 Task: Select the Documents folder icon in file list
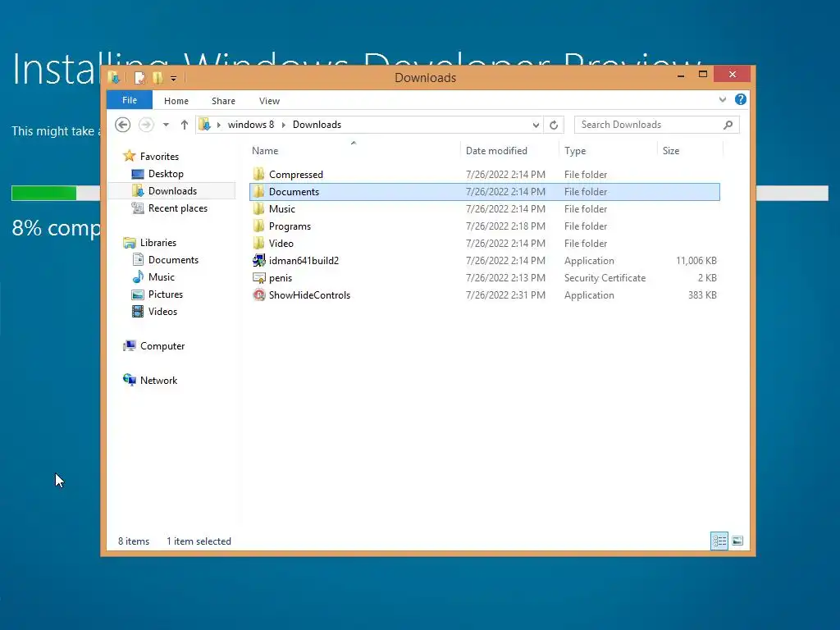tap(258, 191)
